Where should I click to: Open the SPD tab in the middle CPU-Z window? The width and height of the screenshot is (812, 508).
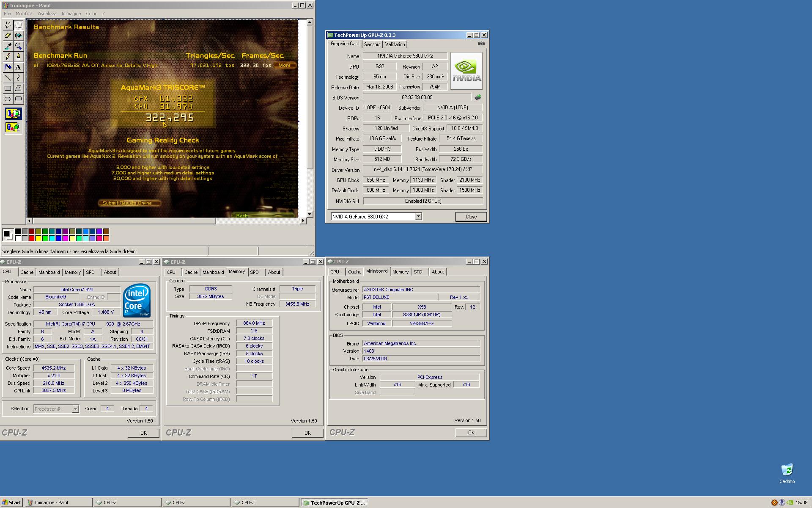pos(254,272)
